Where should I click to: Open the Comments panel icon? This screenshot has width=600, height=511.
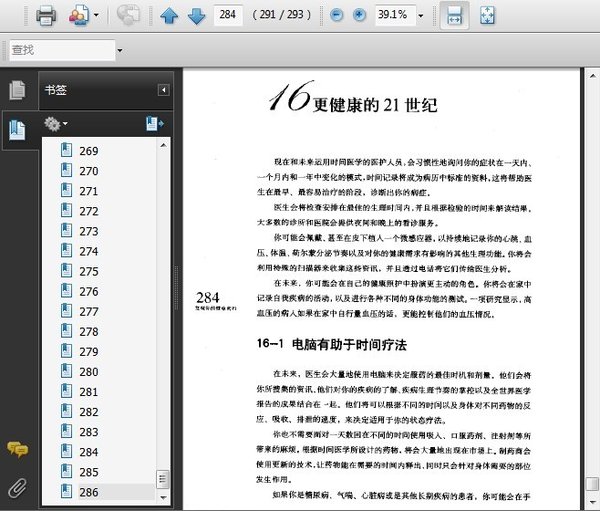click(17, 449)
